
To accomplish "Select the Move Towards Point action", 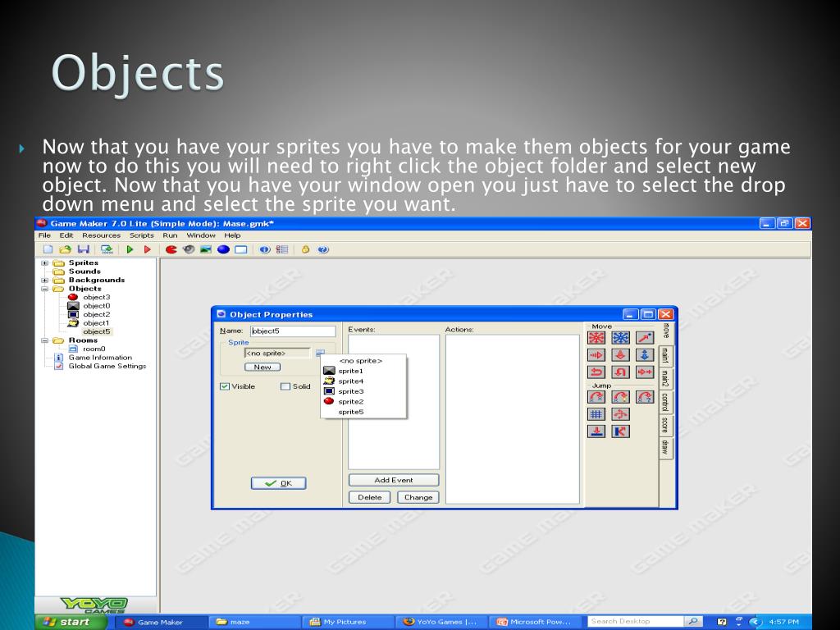I will (645, 337).
